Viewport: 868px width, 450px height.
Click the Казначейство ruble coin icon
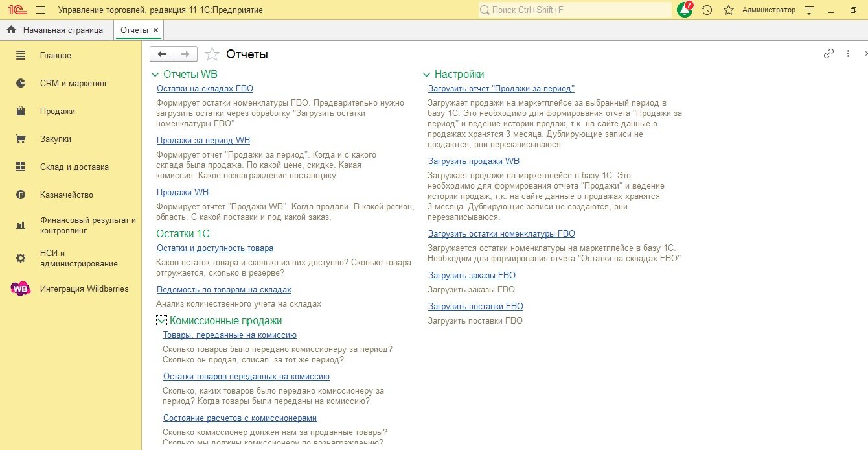point(21,195)
